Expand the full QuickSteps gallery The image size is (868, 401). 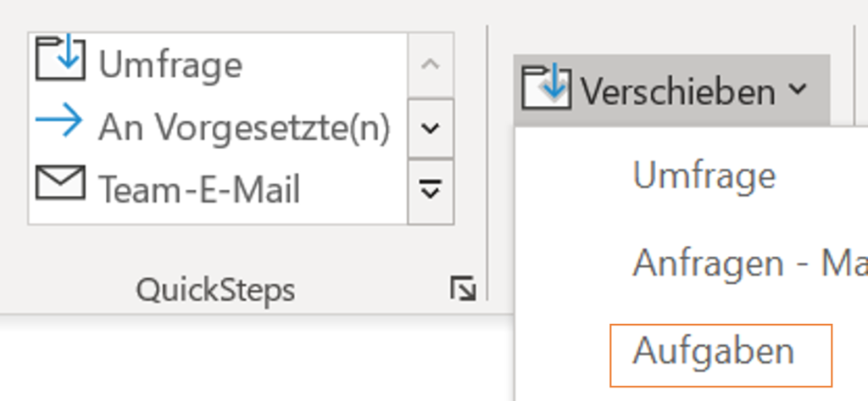pos(431,192)
